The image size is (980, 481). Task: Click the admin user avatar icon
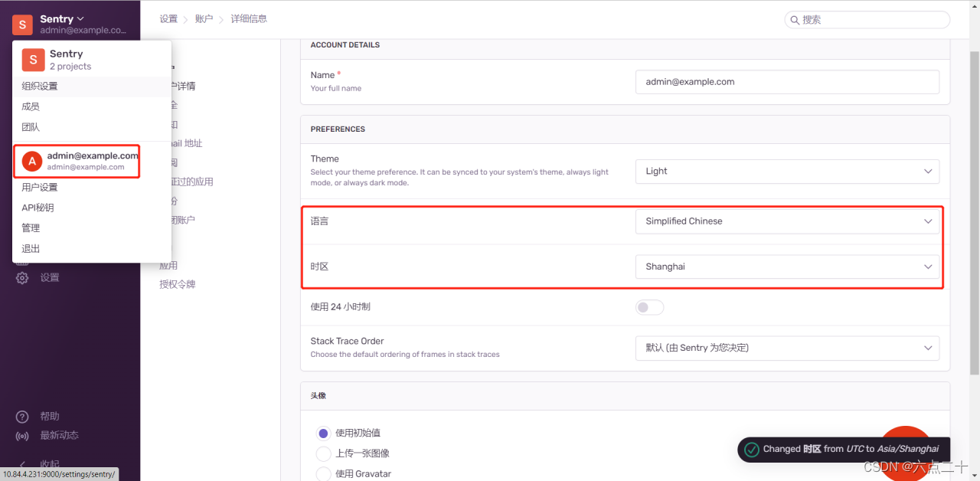pyautogui.click(x=32, y=161)
